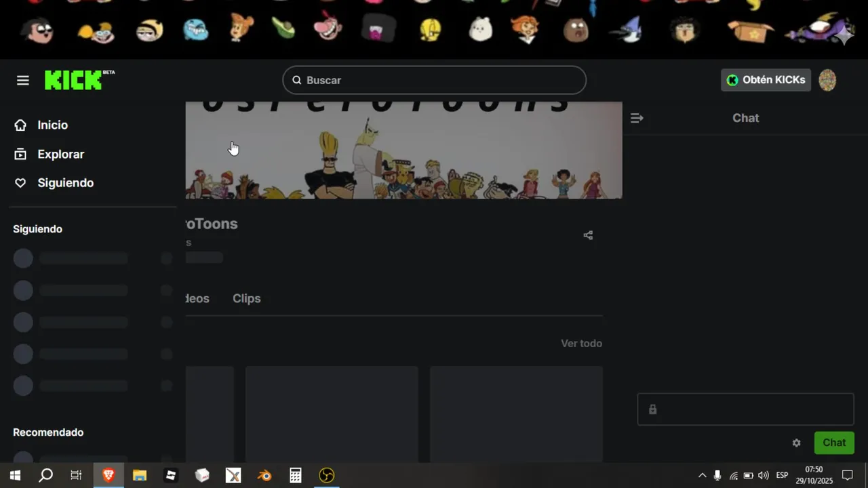868x488 pixels.
Task: Show hidden system tray icons
Action: pyautogui.click(x=702, y=475)
